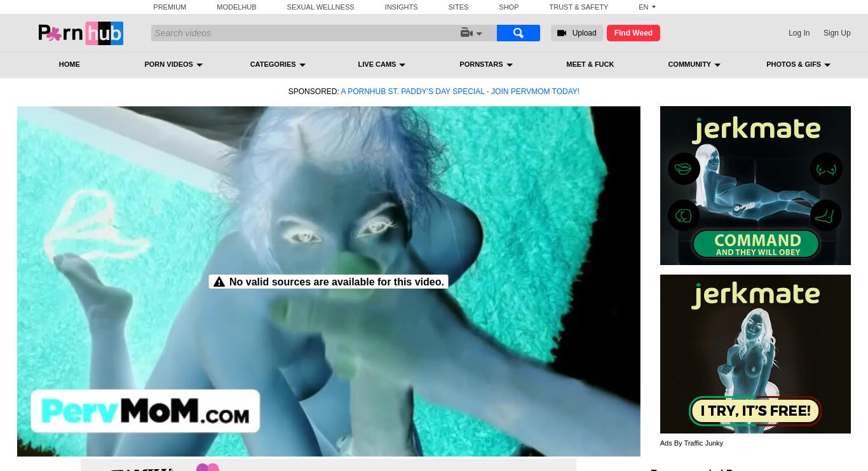This screenshot has width=868, height=471.
Task: Open the SHOP top bar link
Action: tap(509, 7)
